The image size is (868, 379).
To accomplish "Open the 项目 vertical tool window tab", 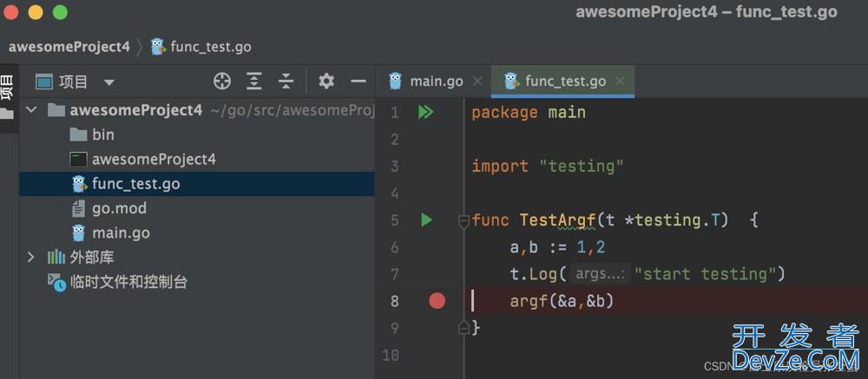I will [7, 86].
